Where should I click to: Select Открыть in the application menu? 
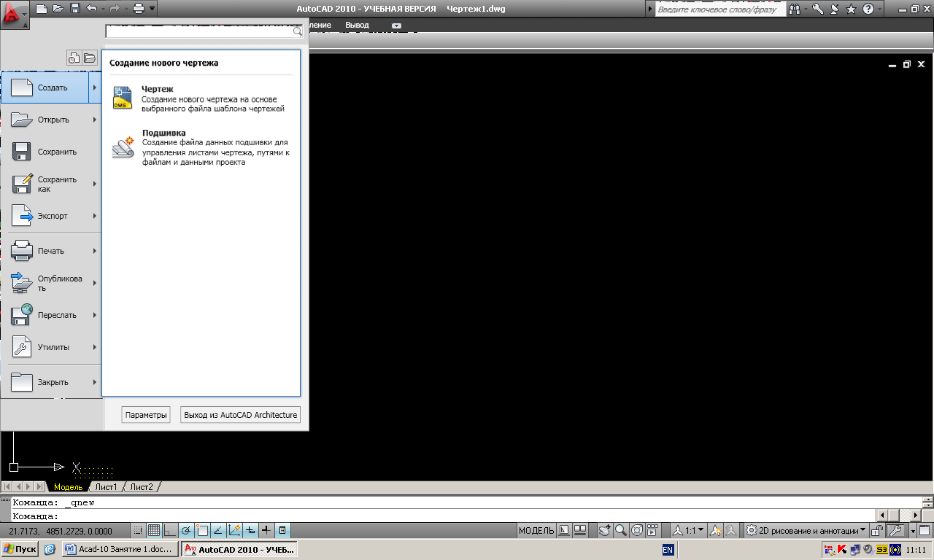(x=51, y=120)
